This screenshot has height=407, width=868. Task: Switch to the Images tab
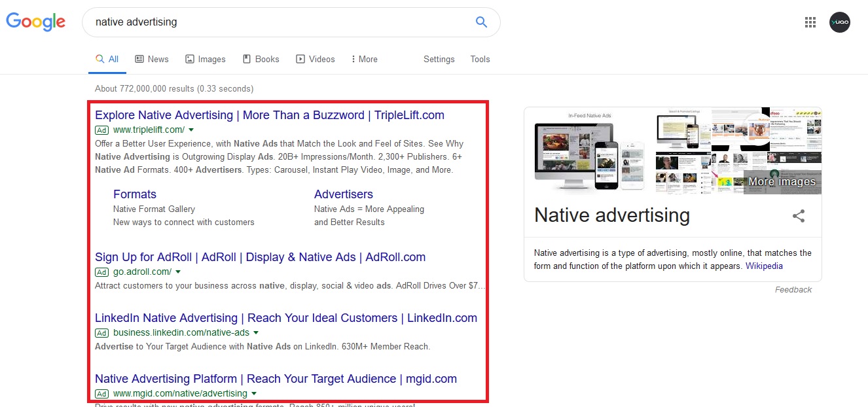tap(206, 59)
